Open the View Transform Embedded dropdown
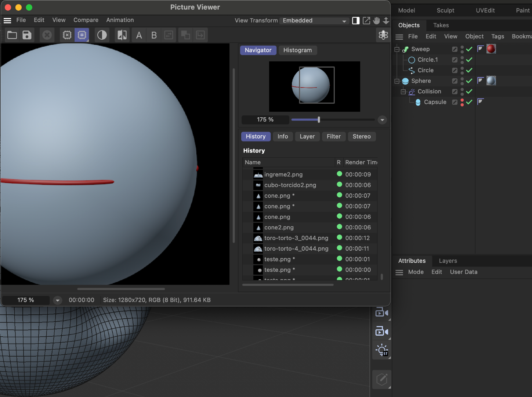The height and width of the screenshot is (397, 532). [x=314, y=21]
